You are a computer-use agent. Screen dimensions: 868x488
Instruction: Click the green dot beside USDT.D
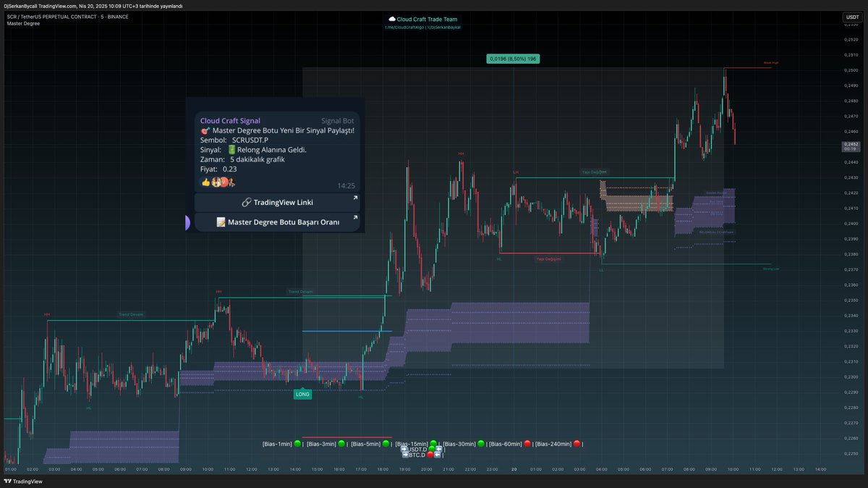point(431,450)
